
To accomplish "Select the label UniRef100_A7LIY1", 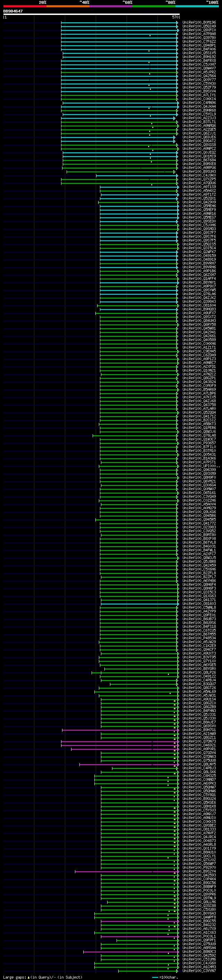I will (199, 95).
